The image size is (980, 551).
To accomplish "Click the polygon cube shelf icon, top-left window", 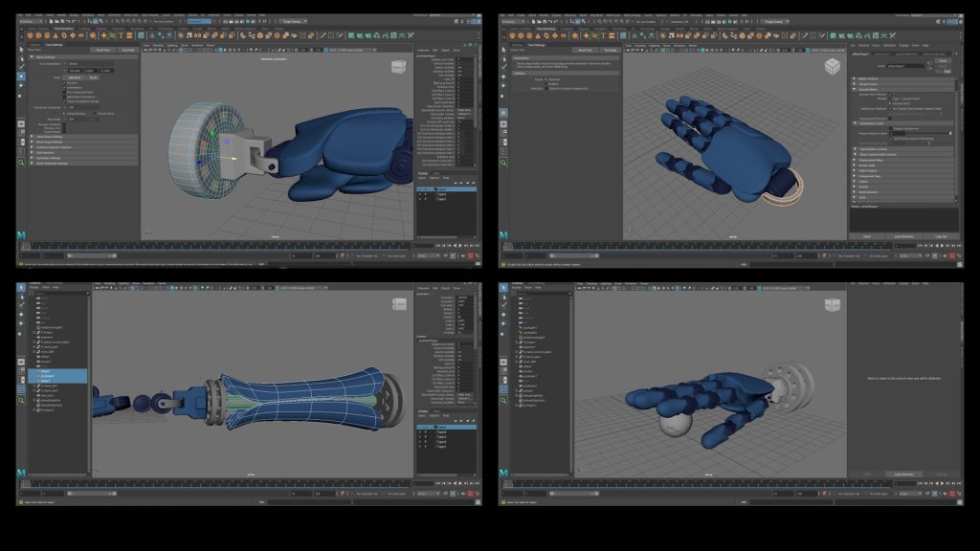I will tap(38, 35).
